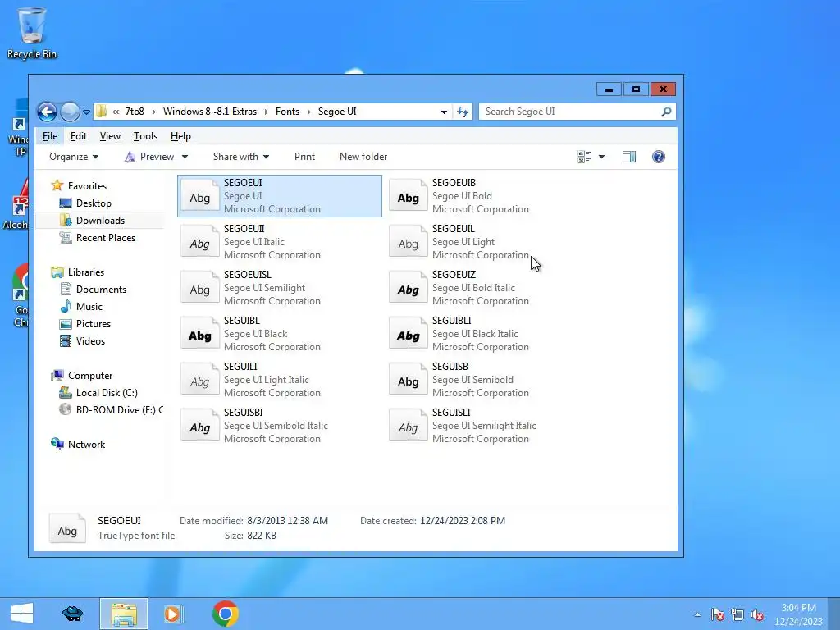Expand the Share with dropdown
This screenshot has width=840, height=630.
click(241, 157)
